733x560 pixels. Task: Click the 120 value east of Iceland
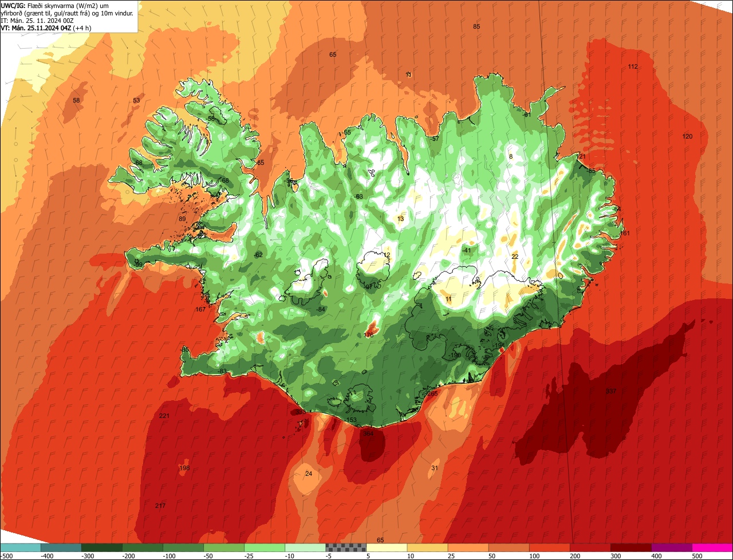(688, 136)
